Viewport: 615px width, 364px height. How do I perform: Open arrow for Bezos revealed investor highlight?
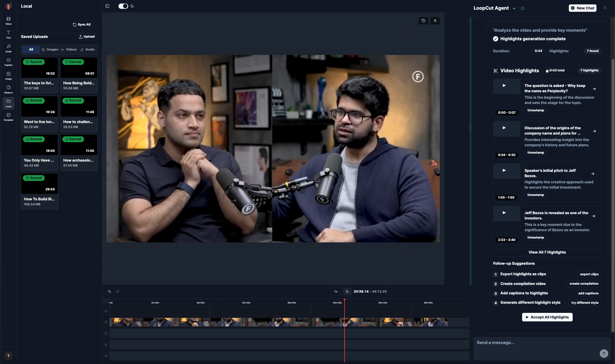[x=594, y=216]
